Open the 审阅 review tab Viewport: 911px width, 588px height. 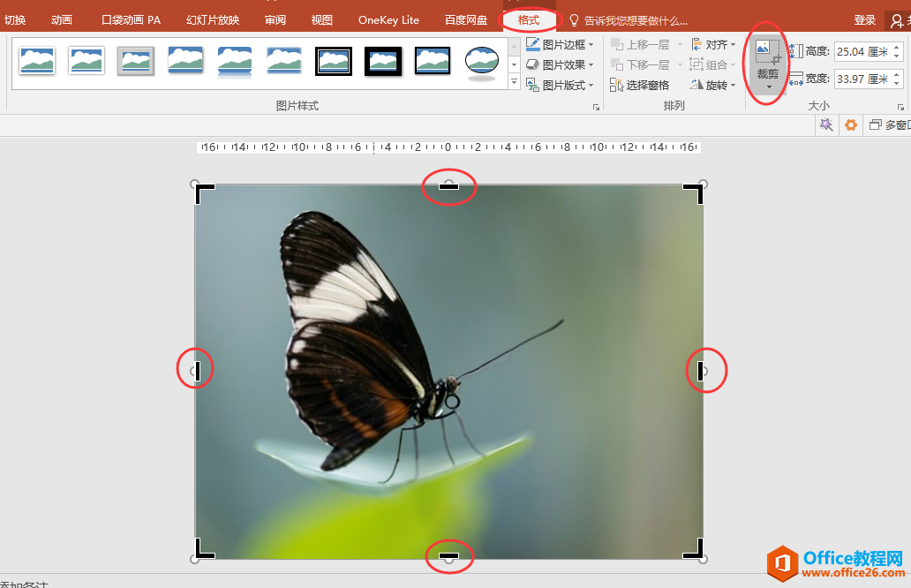pos(275,19)
